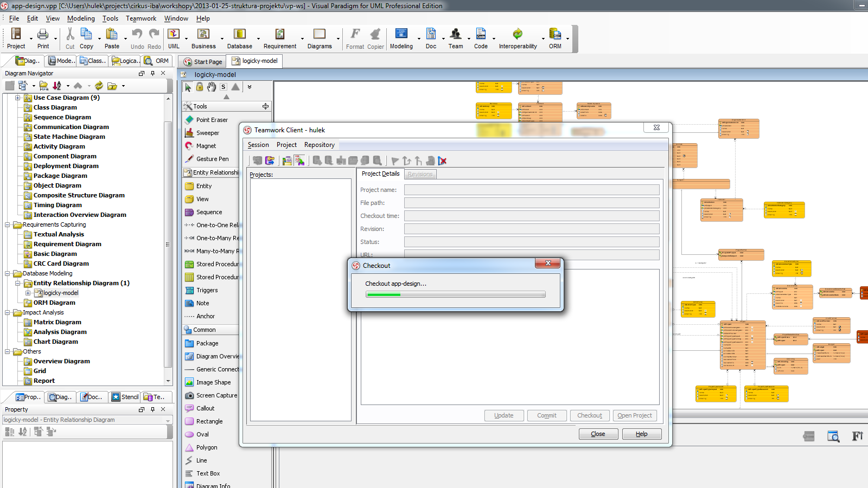Open the UML toolbar icon
Screen dimensions: 868x488
pyautogui.click(x=174, y=38)
